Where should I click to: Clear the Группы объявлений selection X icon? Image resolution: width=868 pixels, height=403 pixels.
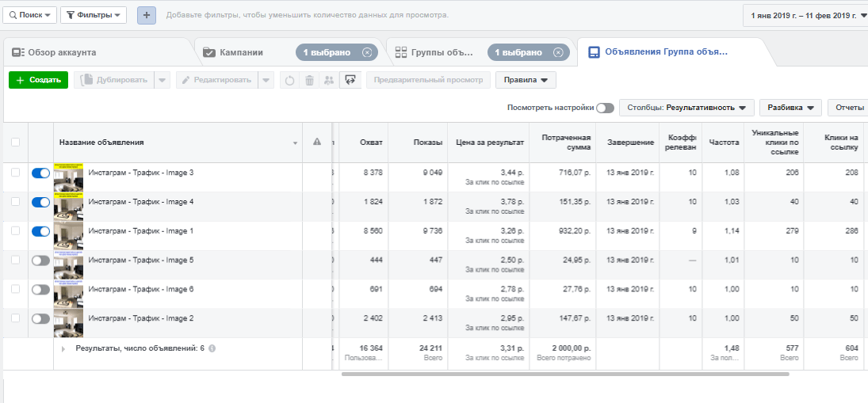pos(558,52)
